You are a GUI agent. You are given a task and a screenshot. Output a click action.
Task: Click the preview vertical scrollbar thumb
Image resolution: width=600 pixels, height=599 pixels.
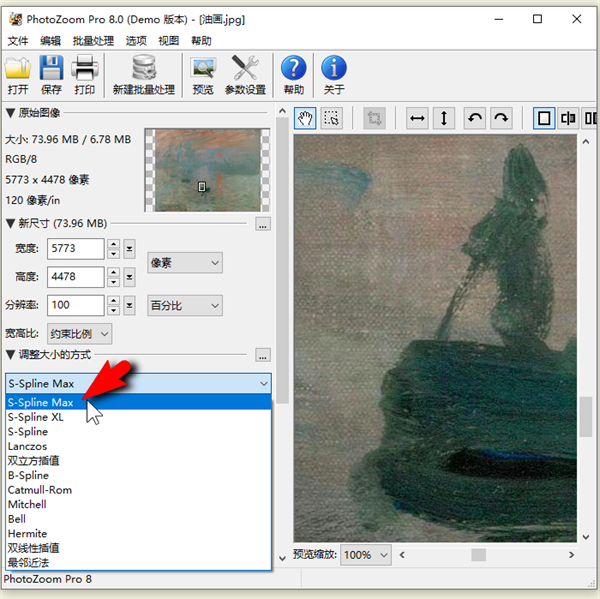click(x=585, y=417)
